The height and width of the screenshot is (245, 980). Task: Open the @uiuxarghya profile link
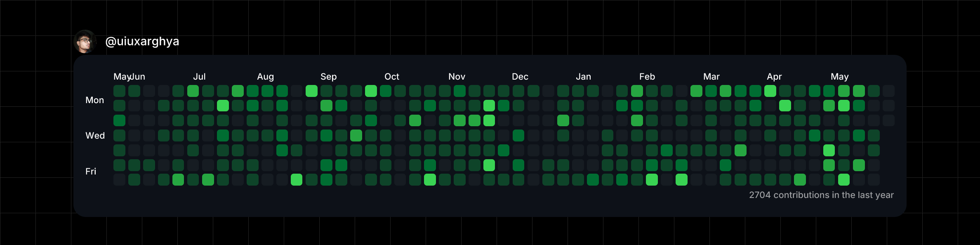pos(142,41)
